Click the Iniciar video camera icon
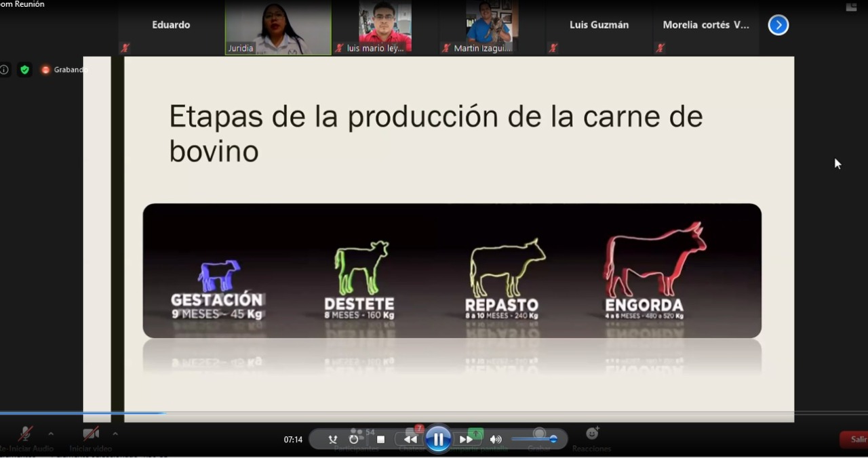The width and height of the screenshot is (868, 458). pyautogui.click(x=90, y=434)
